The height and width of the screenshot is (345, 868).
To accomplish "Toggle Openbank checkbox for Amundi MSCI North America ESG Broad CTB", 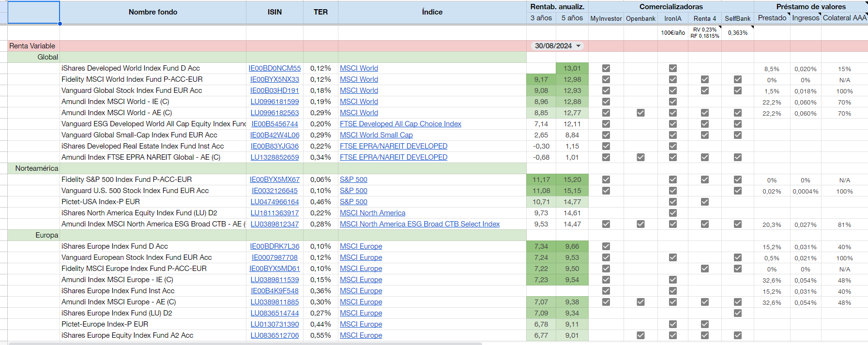I will 640,224.
